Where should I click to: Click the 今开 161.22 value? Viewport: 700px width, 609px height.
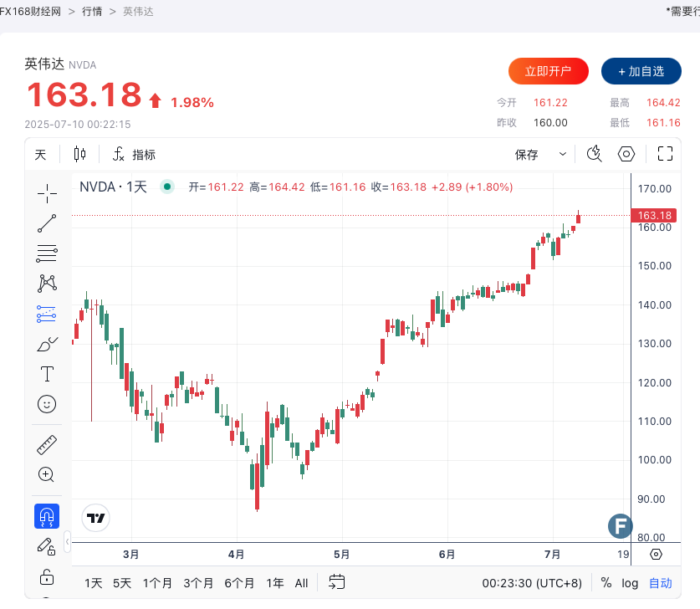(550, 103)
